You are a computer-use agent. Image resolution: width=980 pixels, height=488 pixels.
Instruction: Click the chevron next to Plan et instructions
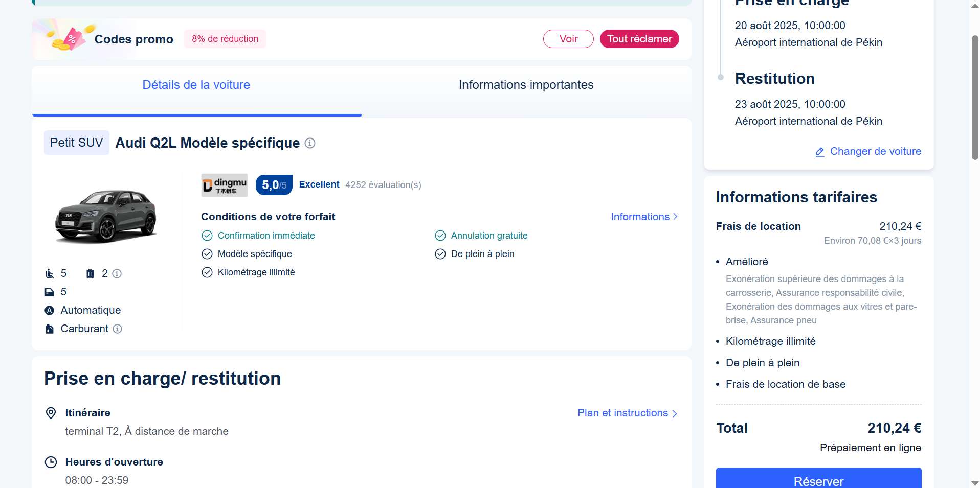pos(675,413)
